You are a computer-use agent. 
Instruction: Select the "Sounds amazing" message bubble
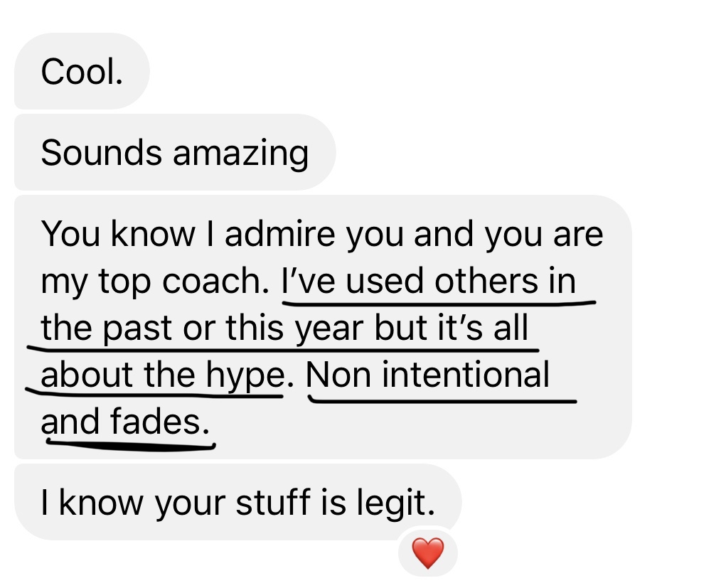(174, 153)
